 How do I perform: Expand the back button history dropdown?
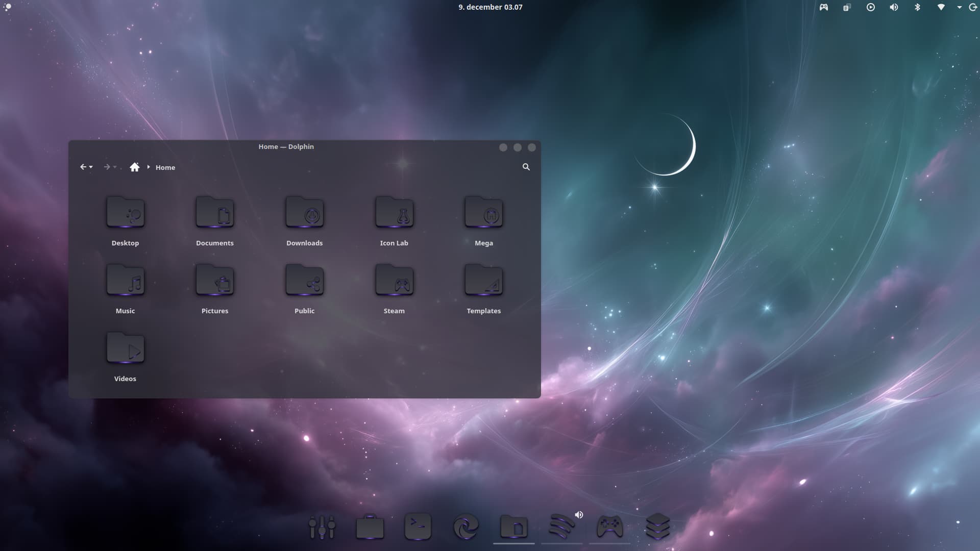[91, 167]
